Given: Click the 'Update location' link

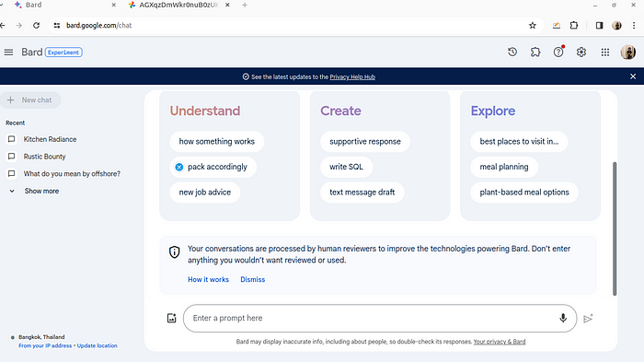Looking at the screenshot, I should (97, 346).
